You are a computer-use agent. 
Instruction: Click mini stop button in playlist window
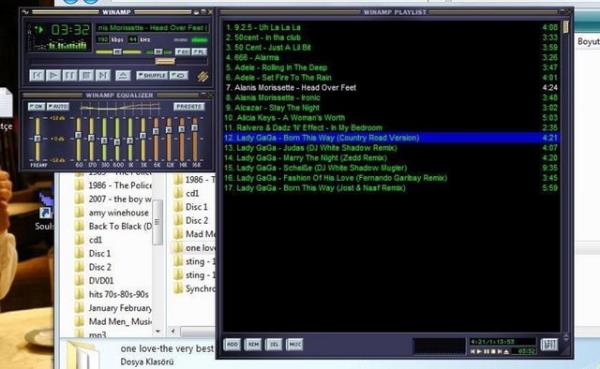493,351
